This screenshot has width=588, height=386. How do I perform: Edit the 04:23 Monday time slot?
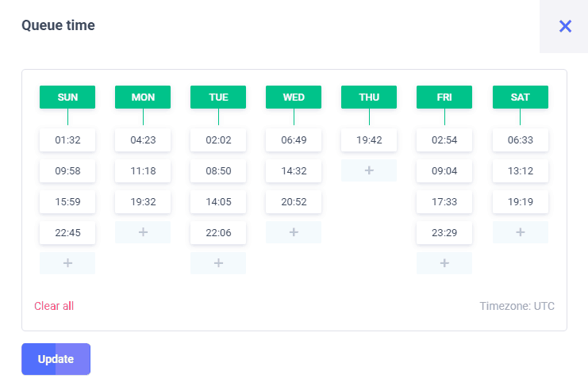click(x=143, y=140)
